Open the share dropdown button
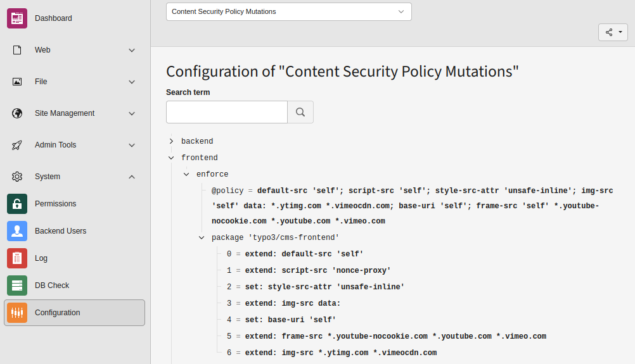 pos(613,32)
